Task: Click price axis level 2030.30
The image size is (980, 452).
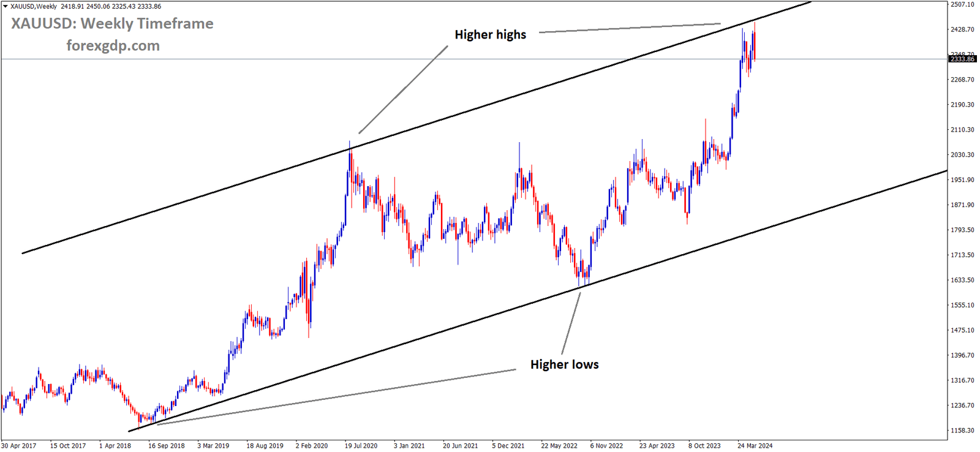Action: pyautogui.click(x=962, y=155)
